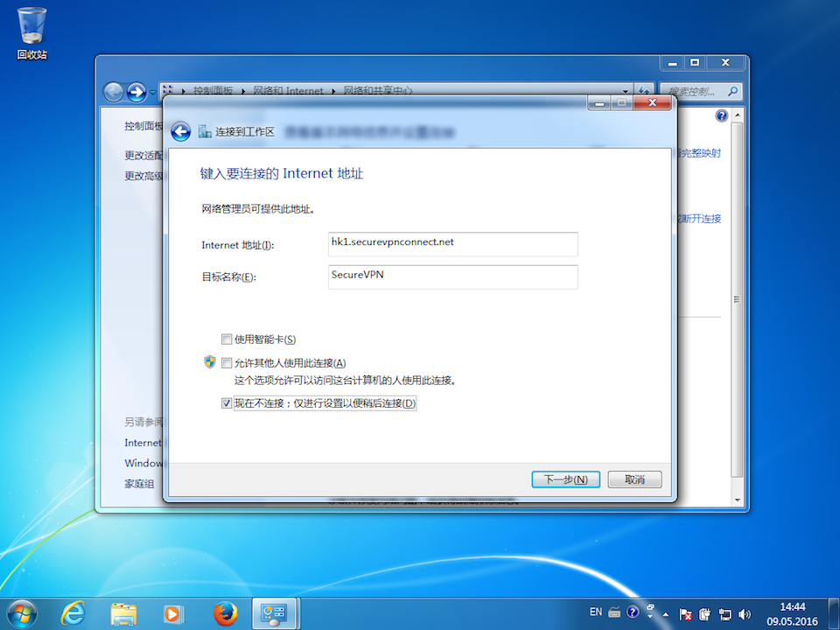Click the EN language indicator in tray
The image size is (840, 630).
596,612
